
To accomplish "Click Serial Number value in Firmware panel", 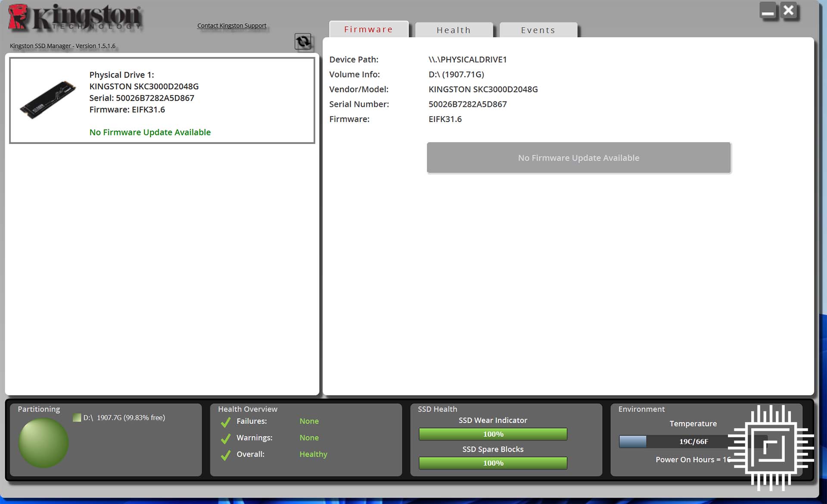I will pos(467,104).
